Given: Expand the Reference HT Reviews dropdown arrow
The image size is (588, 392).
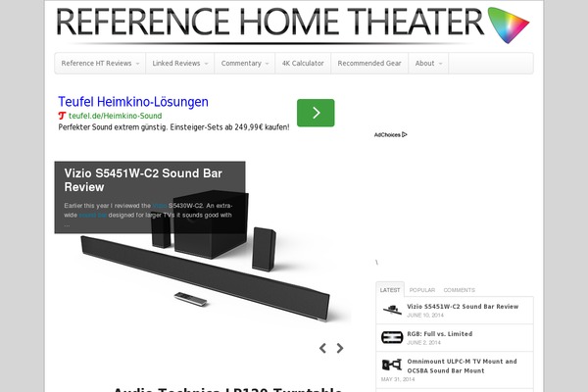Looking at the screenshot, I should pyautogui.click(x=137, y=64).
